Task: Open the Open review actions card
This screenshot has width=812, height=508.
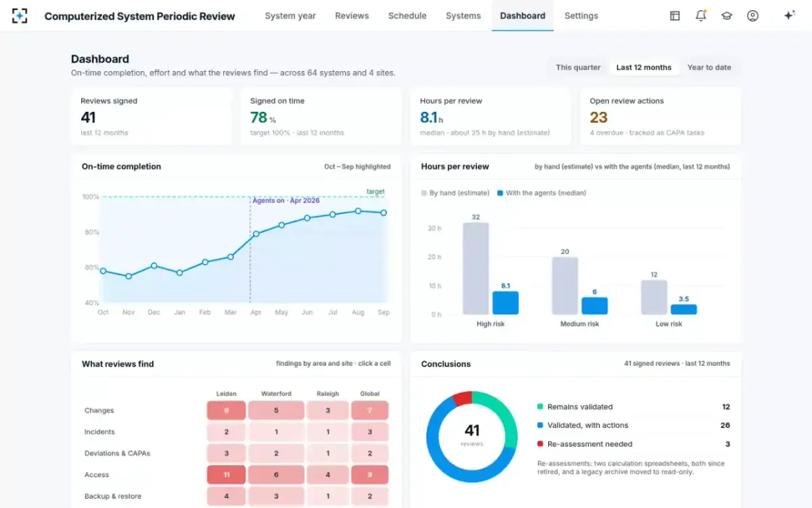Action: coord(660,116)
